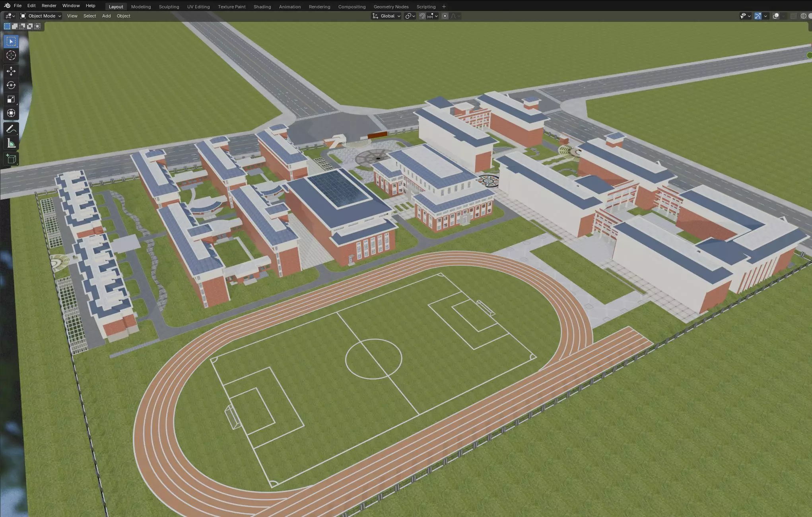812x517 pixels.
Task: Open the File menu
Action: [17, 6]
